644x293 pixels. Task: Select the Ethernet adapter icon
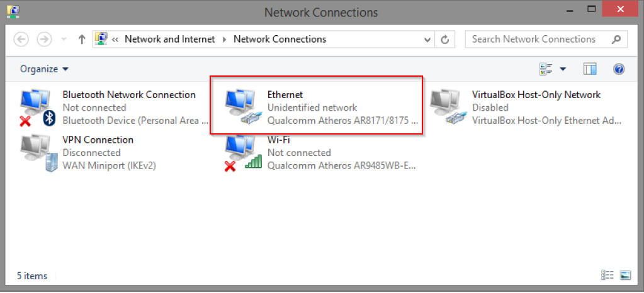point(242,107)
